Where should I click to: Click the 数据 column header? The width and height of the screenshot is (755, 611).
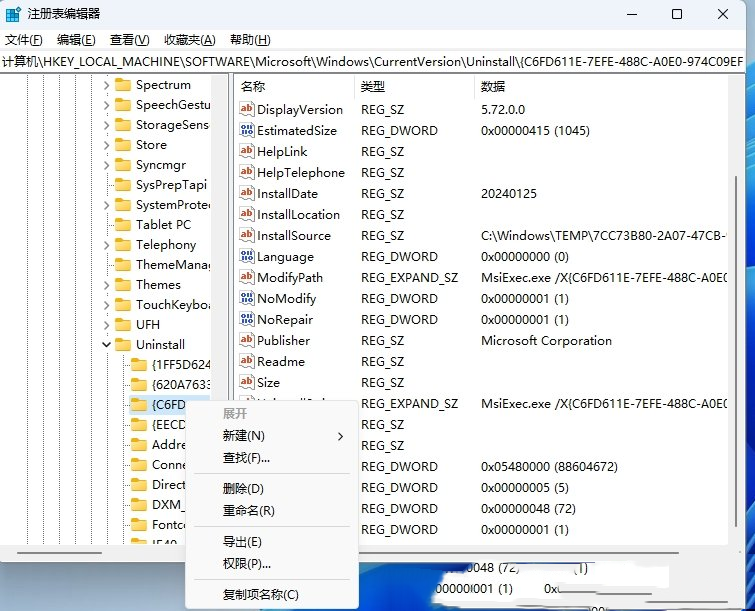click(493, 87)
